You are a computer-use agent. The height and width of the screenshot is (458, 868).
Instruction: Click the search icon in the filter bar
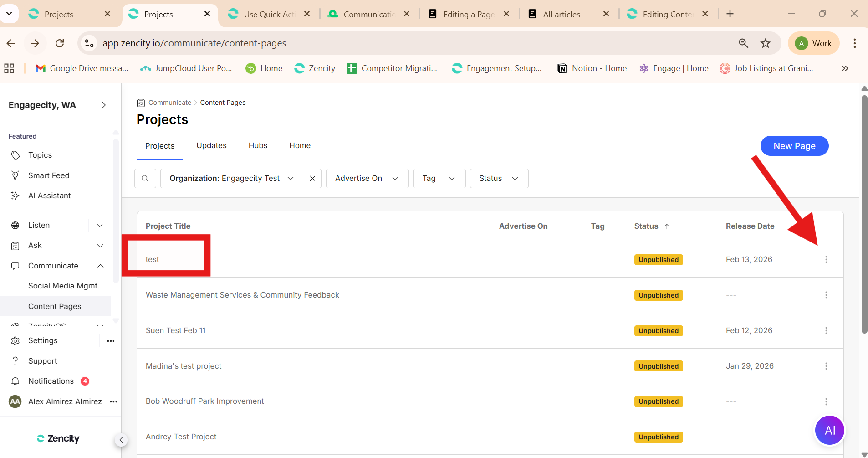(x=145, y=178)
